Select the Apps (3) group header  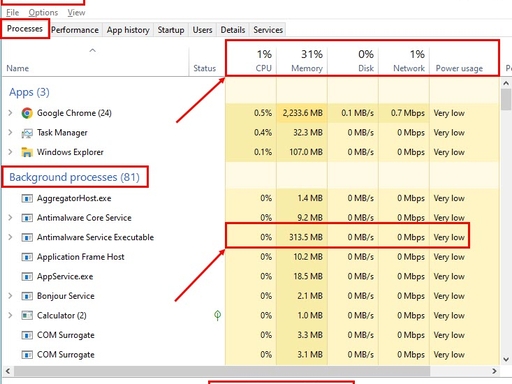(x=29, y=92)
